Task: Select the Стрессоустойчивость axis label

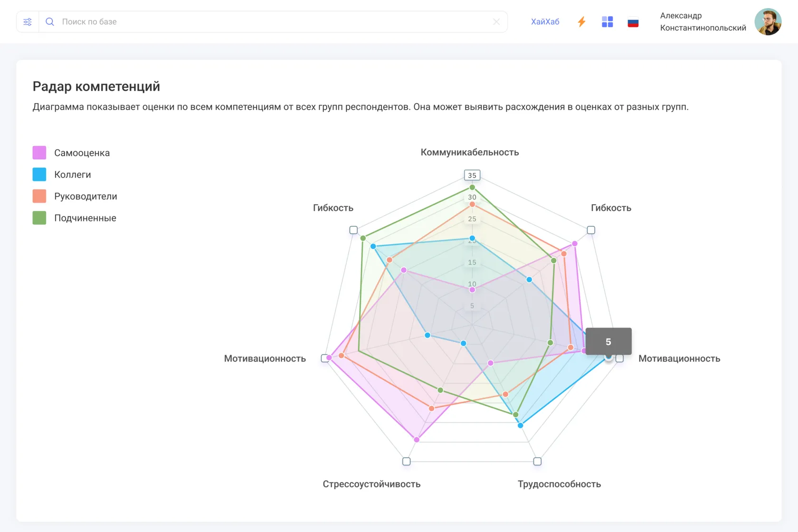Action: (371, 484)
